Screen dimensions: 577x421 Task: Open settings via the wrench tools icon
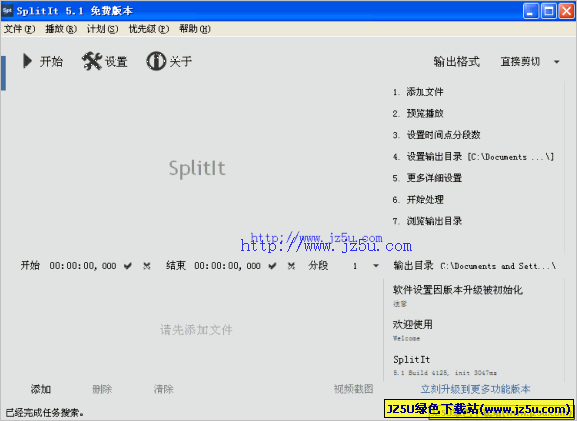[x=92, y=61]
